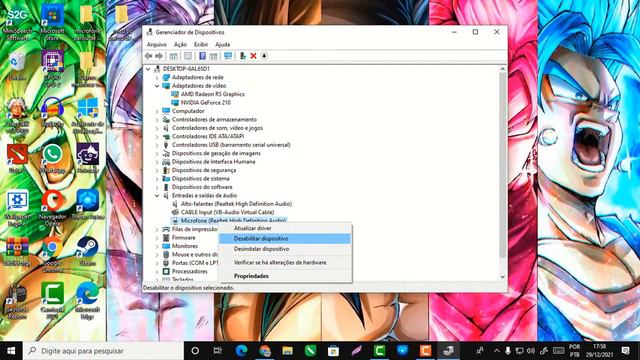Click the scroll-down arrow of device list
Screen dimensions: 640x360
tap(502, 277)
